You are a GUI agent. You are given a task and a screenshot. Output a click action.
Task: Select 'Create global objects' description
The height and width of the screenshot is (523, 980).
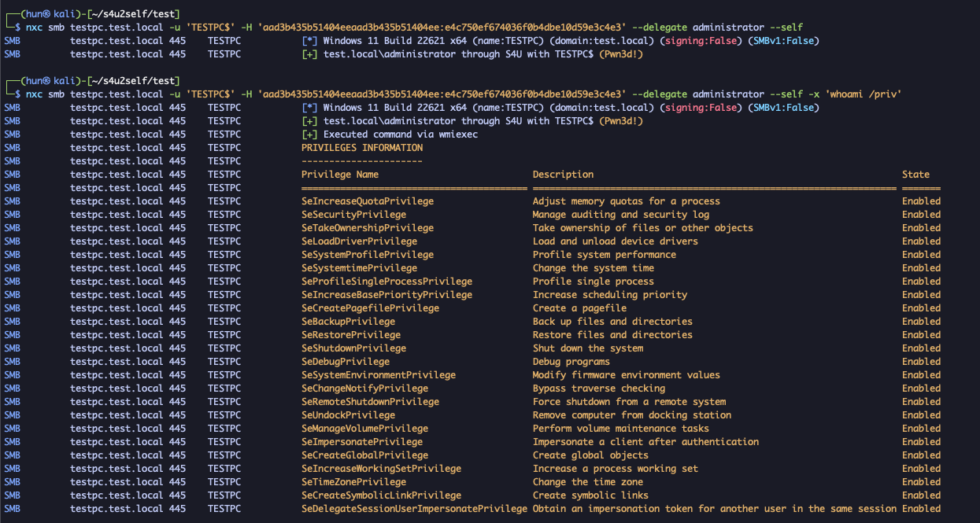click(590, 455)
